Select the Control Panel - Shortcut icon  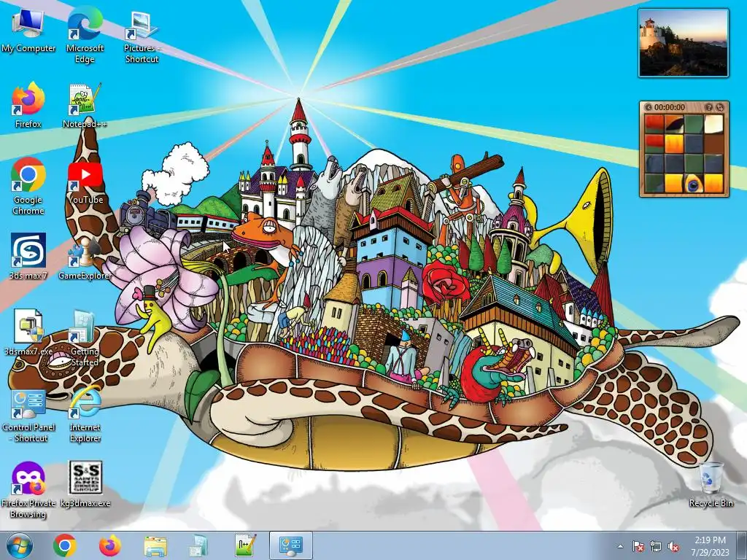pos(28,415)
